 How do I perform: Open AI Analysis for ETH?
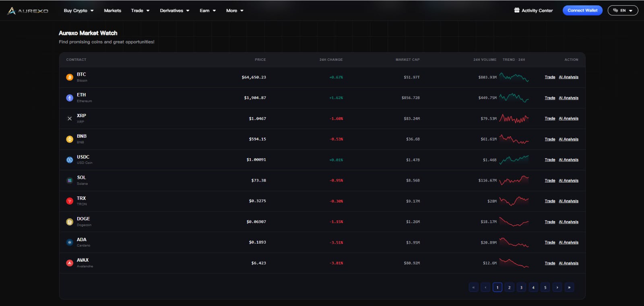pos(568,98)
